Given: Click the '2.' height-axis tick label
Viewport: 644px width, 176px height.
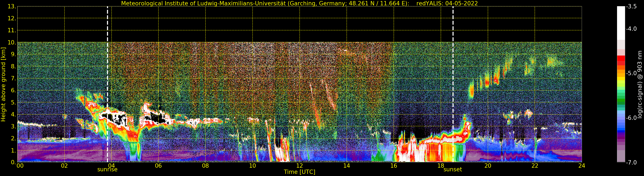Looking at the screenshot, I should point(13,138).
